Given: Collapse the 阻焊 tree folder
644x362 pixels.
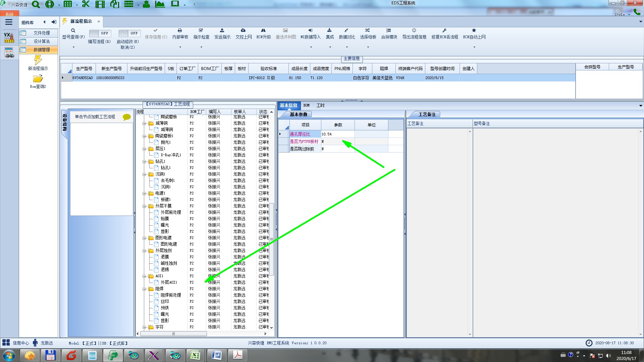Looking at the screenshot, I should click(x=144, y=289).
